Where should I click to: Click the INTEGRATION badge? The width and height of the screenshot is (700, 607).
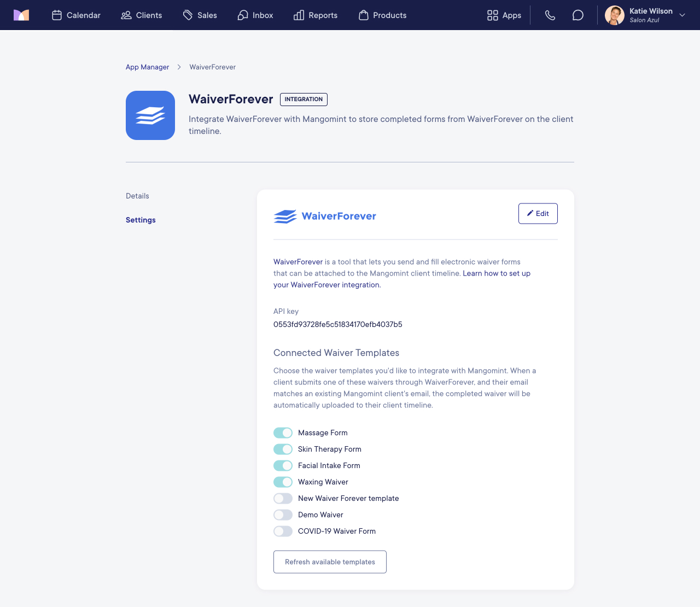point(304,99)
